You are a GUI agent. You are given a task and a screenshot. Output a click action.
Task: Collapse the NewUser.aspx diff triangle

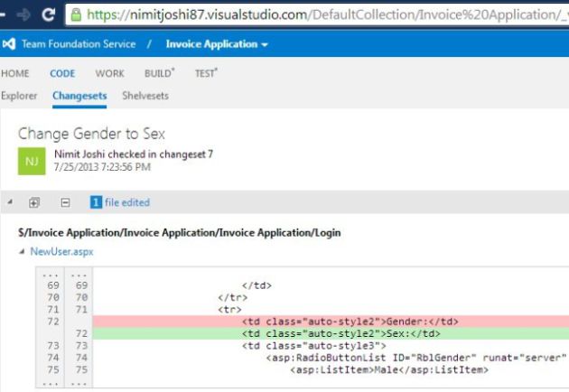click(23, 251)
